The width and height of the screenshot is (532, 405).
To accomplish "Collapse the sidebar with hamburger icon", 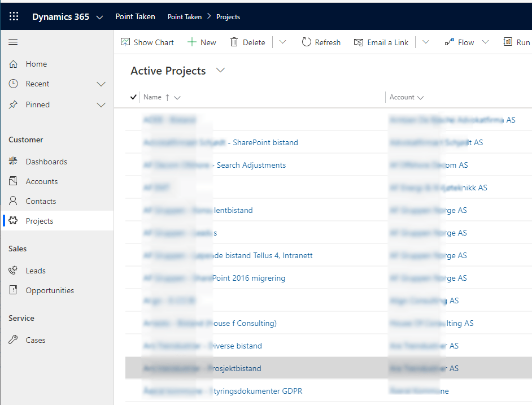I will coord(14,42).
